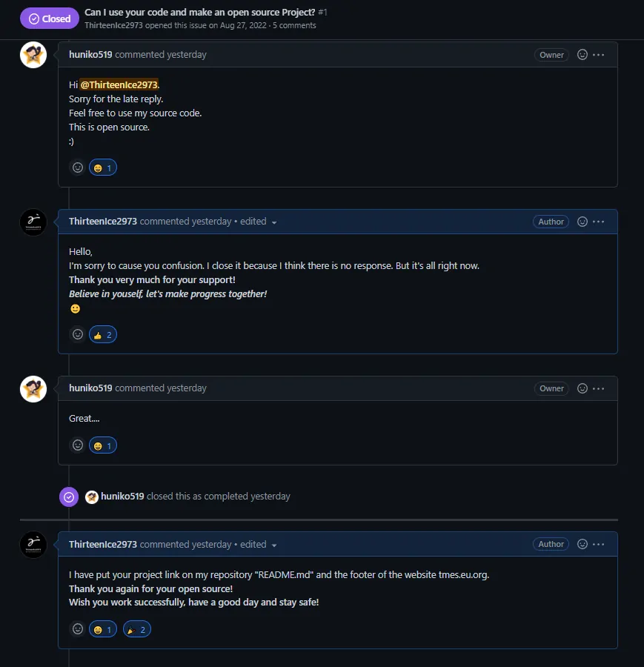Expand the "edited" dropdown on the last comment
This screenshot has height=667, width=644.
273,545
